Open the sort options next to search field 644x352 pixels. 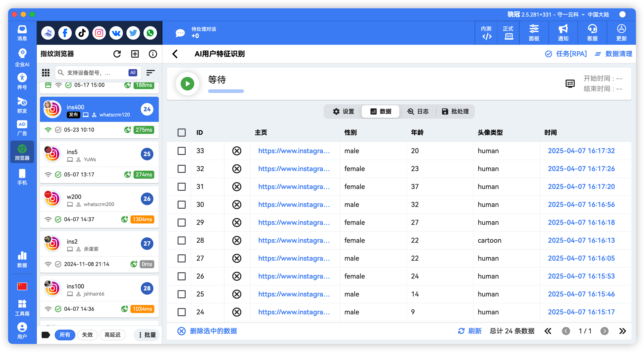150,72
